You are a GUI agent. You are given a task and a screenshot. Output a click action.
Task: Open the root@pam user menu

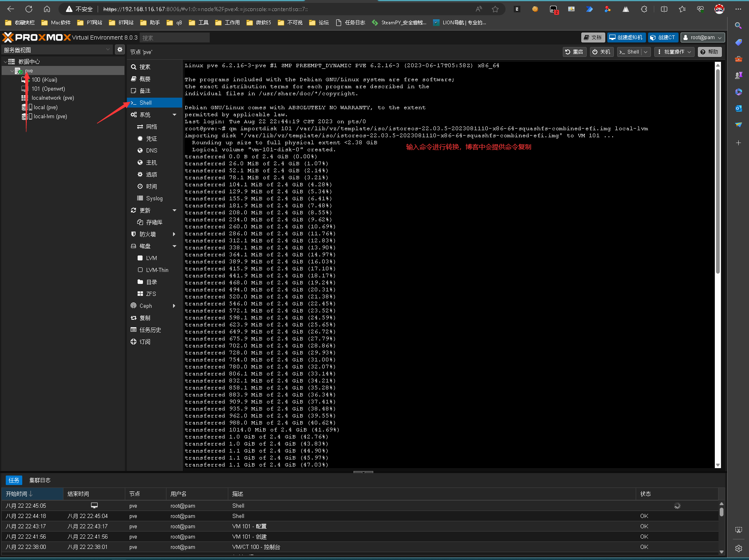tap(702, 37)
